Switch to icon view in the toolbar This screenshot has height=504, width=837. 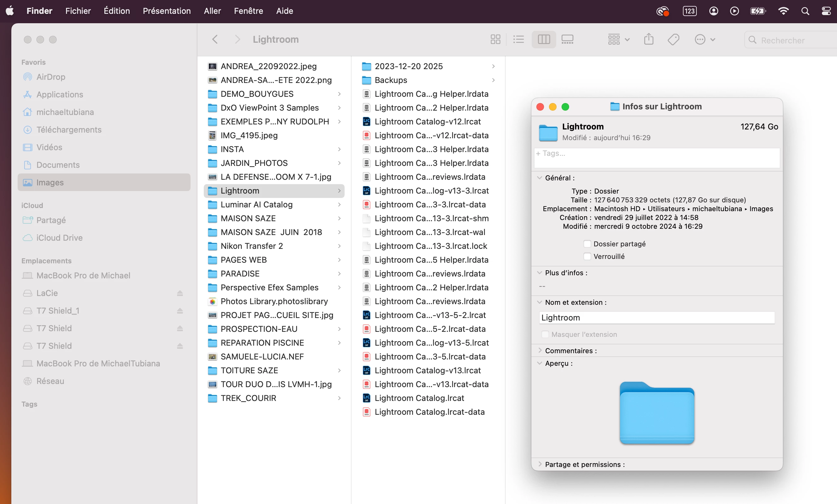(495, 39)
